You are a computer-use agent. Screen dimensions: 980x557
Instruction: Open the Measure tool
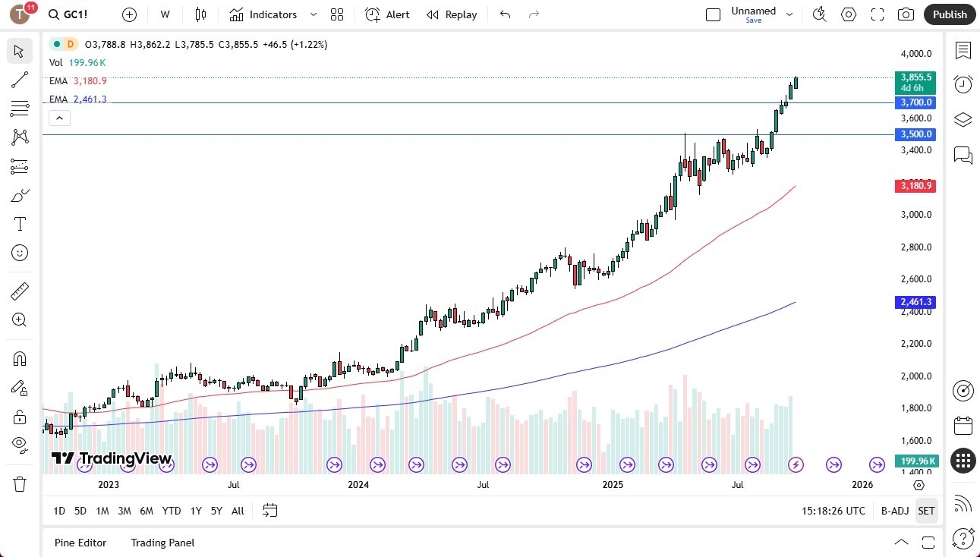point(19,291)
